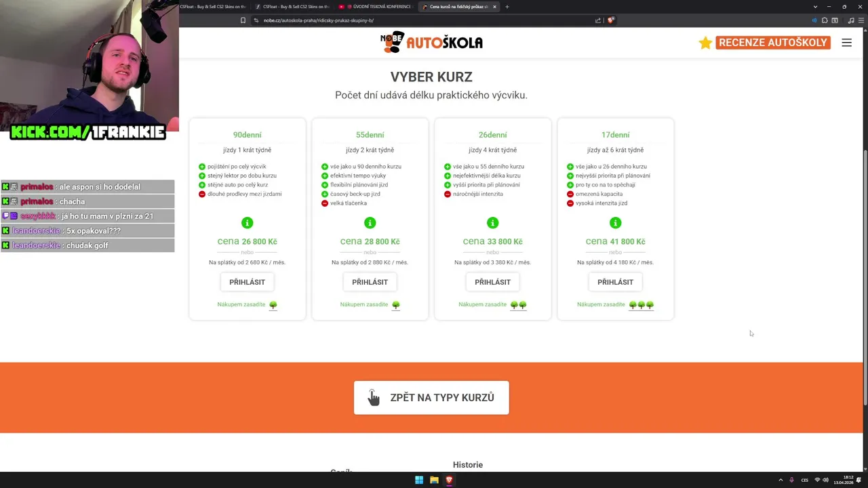The image size is (868, 488).
Task: Select the 55denní course title
Action: click(x=370, y=135)
